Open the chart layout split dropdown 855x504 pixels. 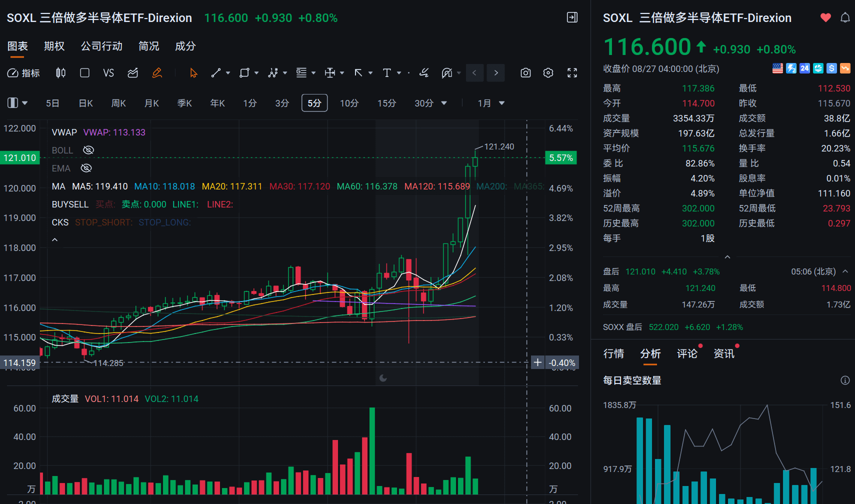[x=17, y=103]
